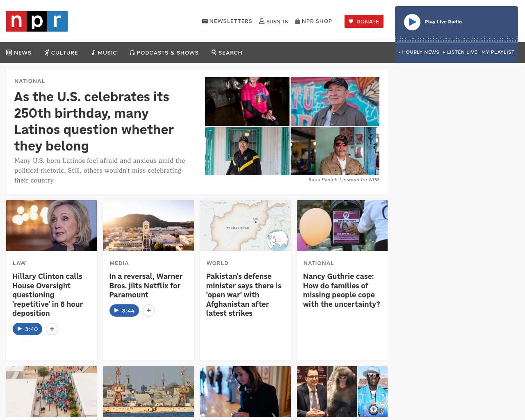Click the three-panel collage with monkey photo

[342, 392]
